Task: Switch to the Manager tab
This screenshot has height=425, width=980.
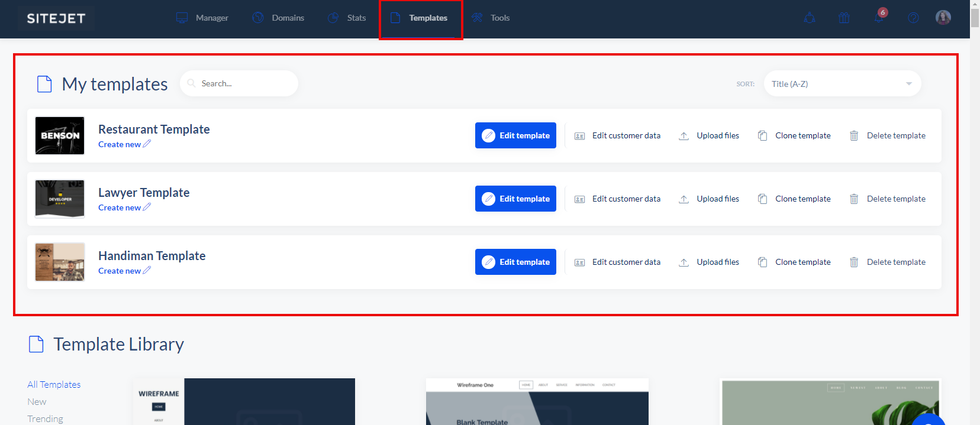Action: [202, 18]
